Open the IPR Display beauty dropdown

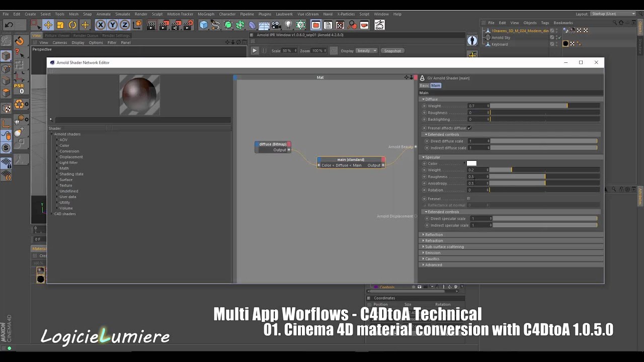pos(367,51)
